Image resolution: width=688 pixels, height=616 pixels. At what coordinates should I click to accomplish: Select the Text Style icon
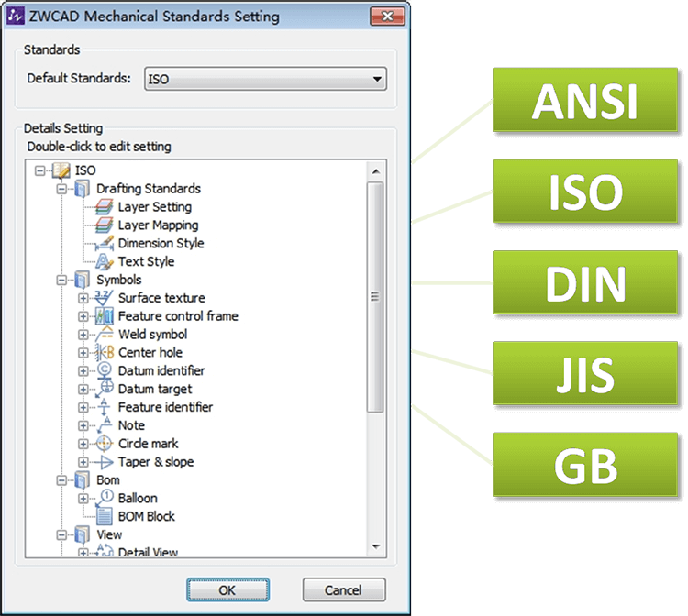[104, 261]
